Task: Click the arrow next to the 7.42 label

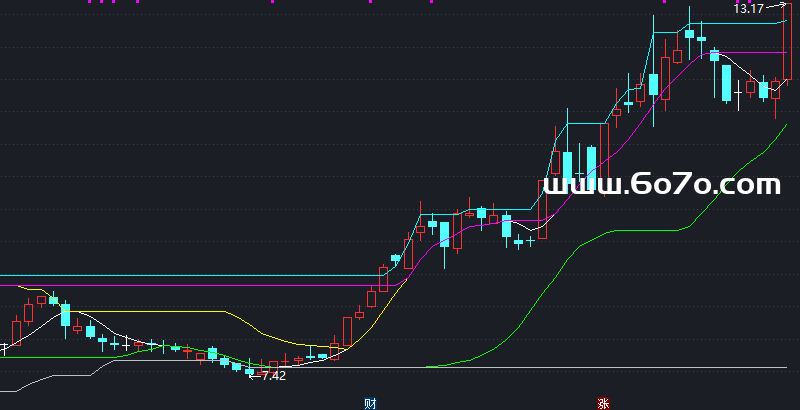Action: click(253, 376)
